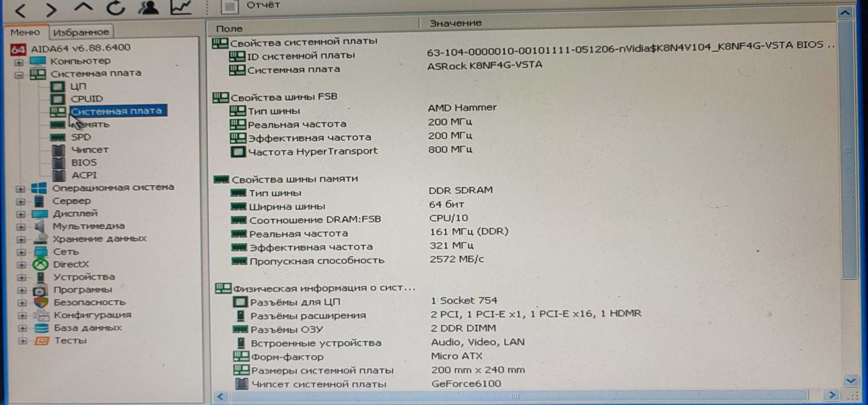Click the Forward navigation arrow
868x405 pixels.
coord(51,10)
